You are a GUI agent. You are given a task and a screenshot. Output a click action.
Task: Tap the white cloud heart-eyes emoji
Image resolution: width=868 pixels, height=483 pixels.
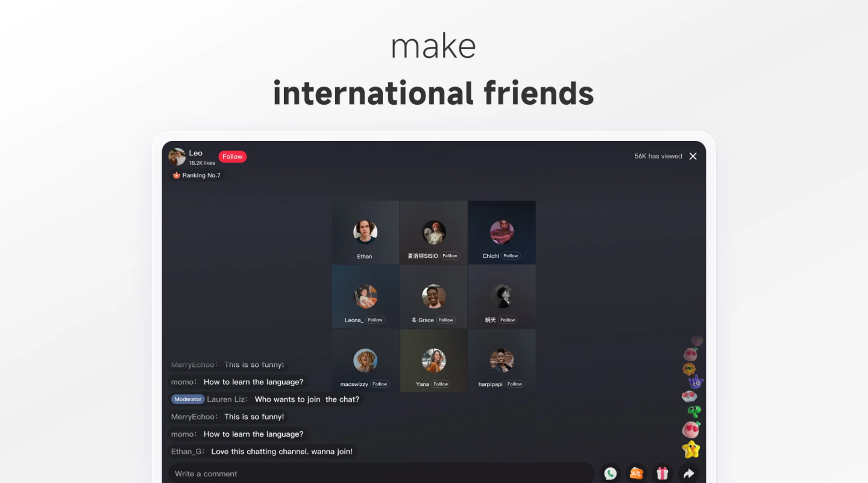click(689, 396)
